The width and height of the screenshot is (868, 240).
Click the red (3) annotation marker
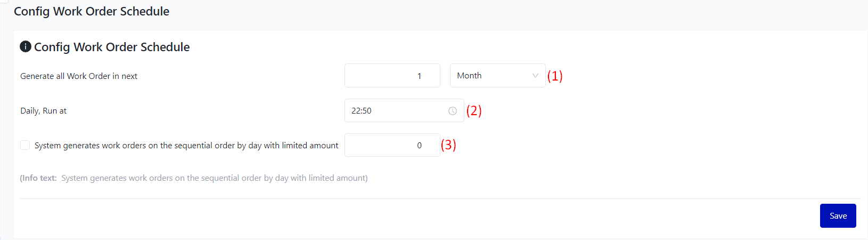tap(448, 145)
